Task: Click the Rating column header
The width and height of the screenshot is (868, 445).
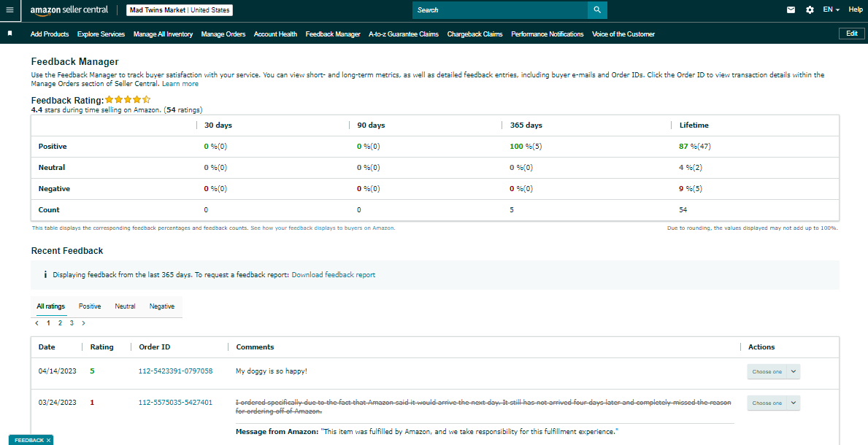Action: [102, 347]
